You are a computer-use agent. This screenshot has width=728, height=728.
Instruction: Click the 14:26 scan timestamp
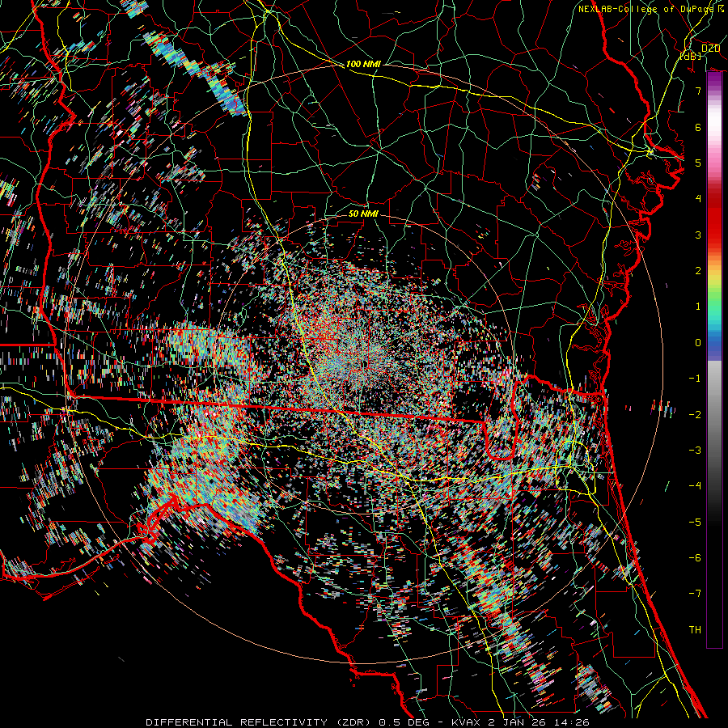pyautogui.click(x=572, y=722)
